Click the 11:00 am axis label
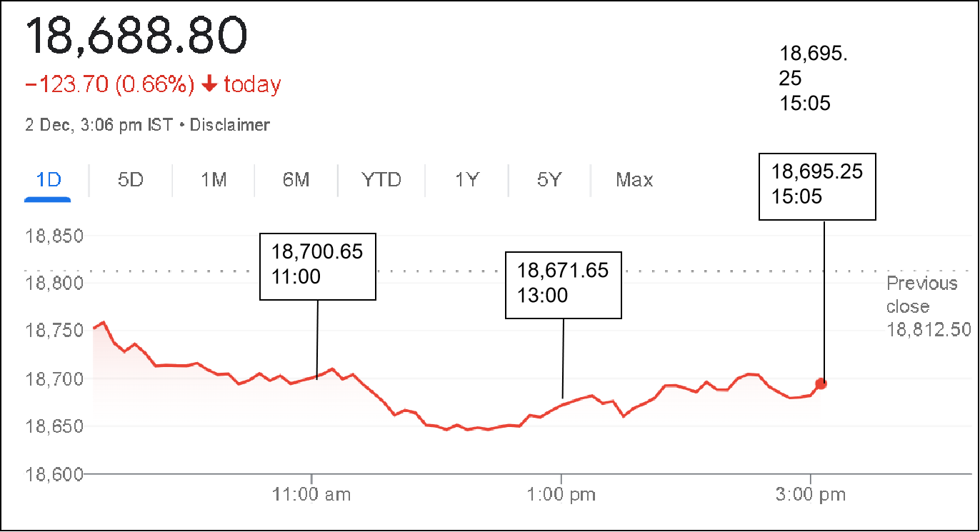980x532 pixels. (311, 494)
